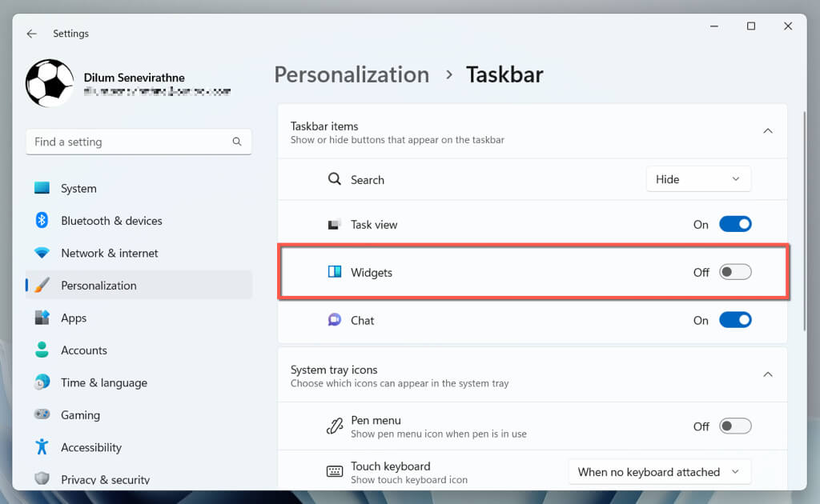Turn off the Task view toggle
820x504 pixels.
coord(735,225)
